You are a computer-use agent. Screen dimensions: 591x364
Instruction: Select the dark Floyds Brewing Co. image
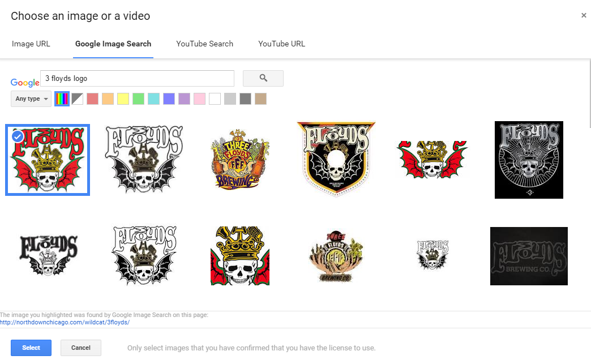tap(529, 256)
